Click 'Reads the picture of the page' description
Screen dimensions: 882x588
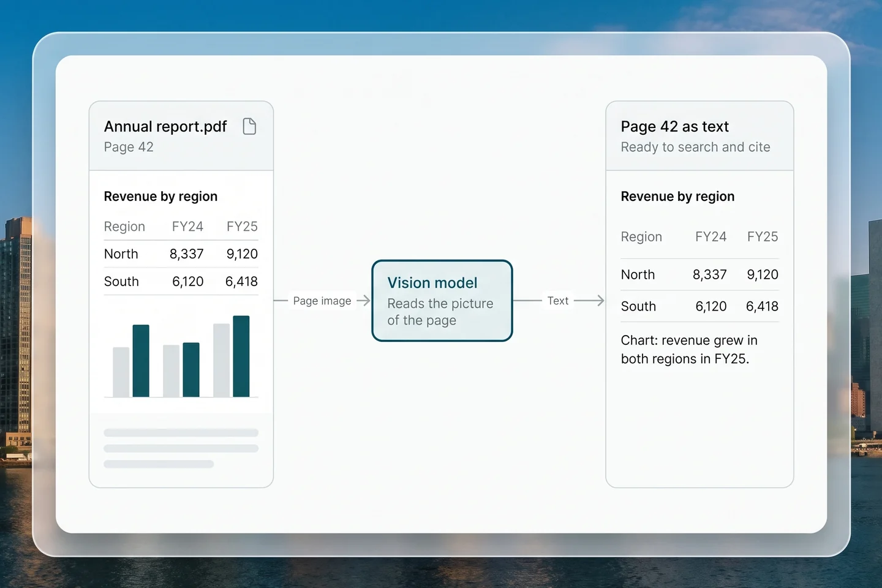(x=440, y=312)
